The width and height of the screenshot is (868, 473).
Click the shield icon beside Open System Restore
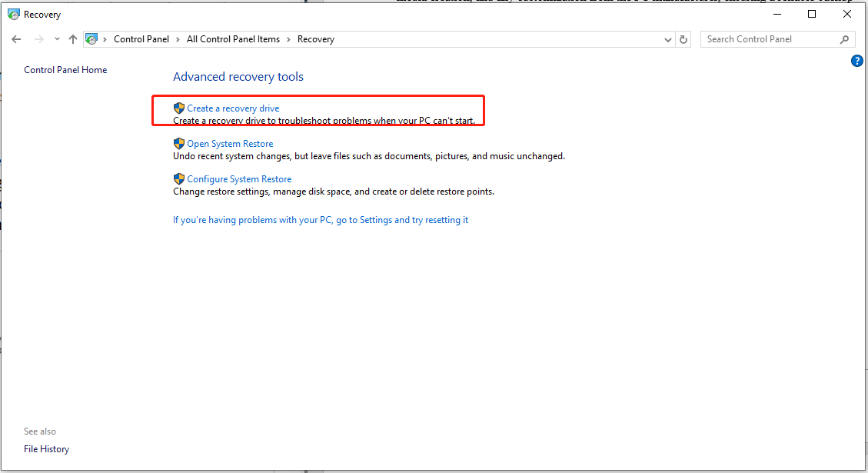(178, 143)
